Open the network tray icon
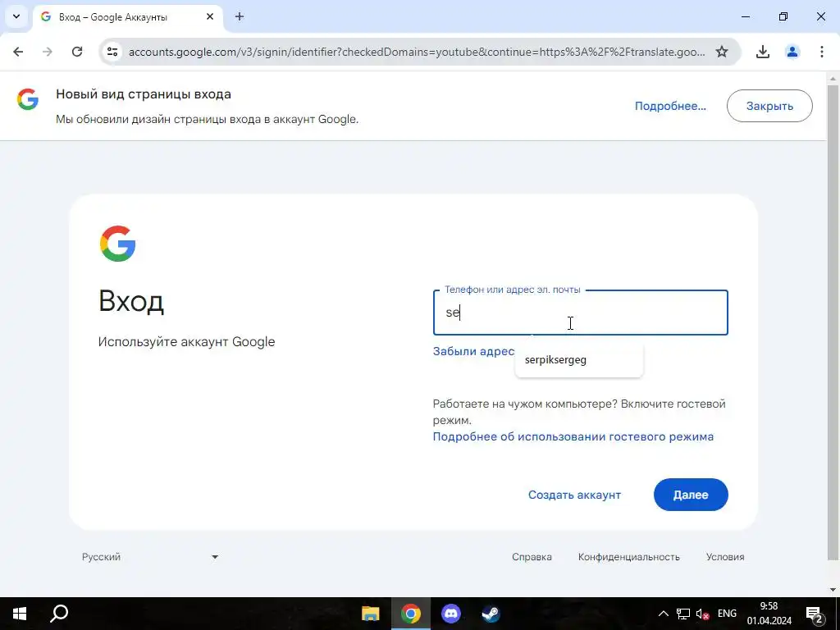 [x=683, y=614]
